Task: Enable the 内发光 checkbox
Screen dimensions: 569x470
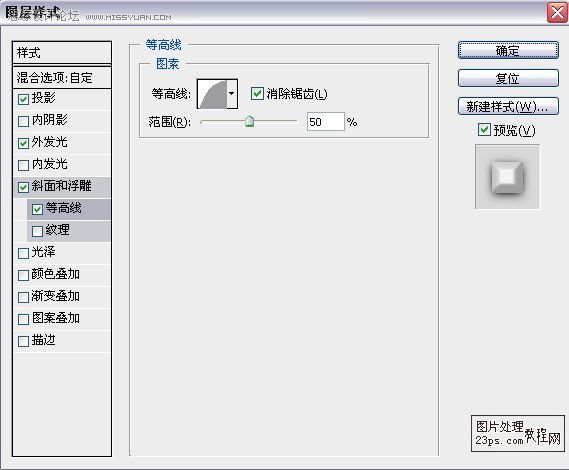Action: click(23, 165)
